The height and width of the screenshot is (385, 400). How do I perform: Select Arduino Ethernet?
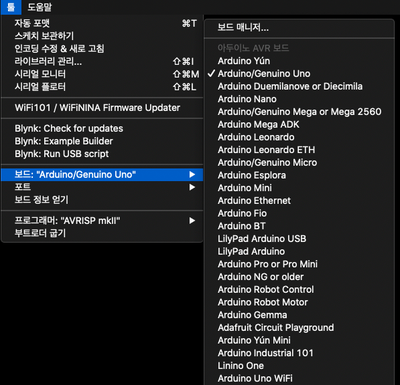[299, 201]
